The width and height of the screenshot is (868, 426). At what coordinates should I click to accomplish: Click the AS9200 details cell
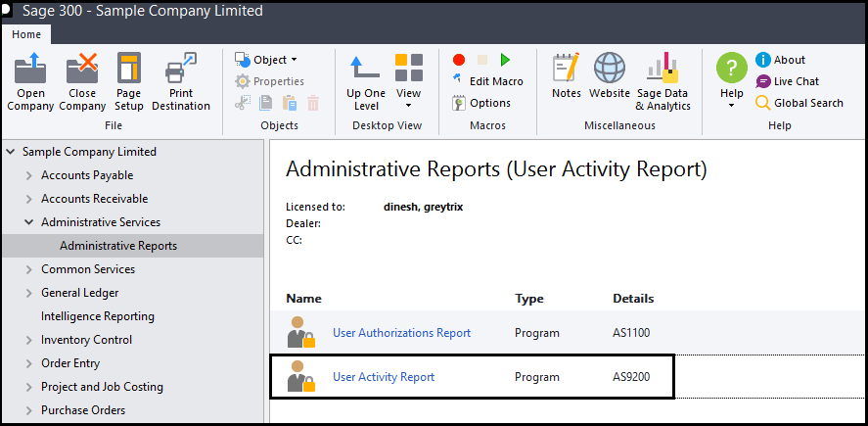tap(631, 377)
